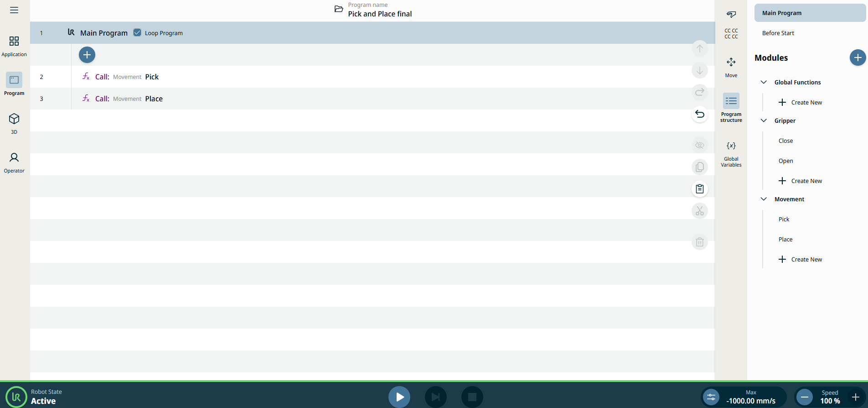Viewport: 868px width, 408px height.
Task: Collapse the Global Functions section
Action: 764,82
